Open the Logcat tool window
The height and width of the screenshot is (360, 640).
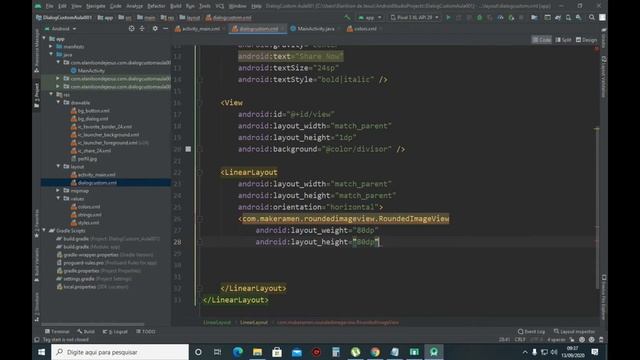tap(116, 331)
